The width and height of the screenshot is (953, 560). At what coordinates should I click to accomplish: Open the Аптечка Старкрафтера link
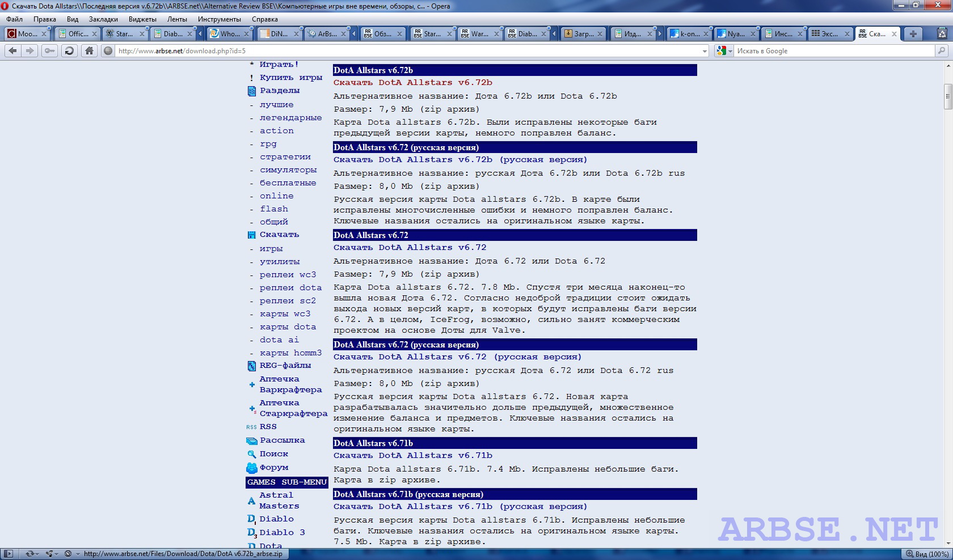pyautogui.click(x=293, y=408)
